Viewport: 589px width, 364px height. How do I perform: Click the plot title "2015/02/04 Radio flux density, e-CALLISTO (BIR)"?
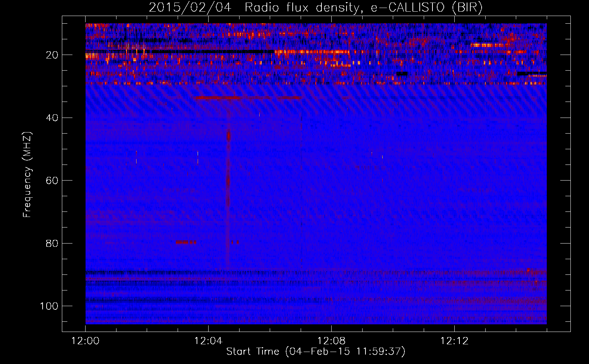(316, 7)
